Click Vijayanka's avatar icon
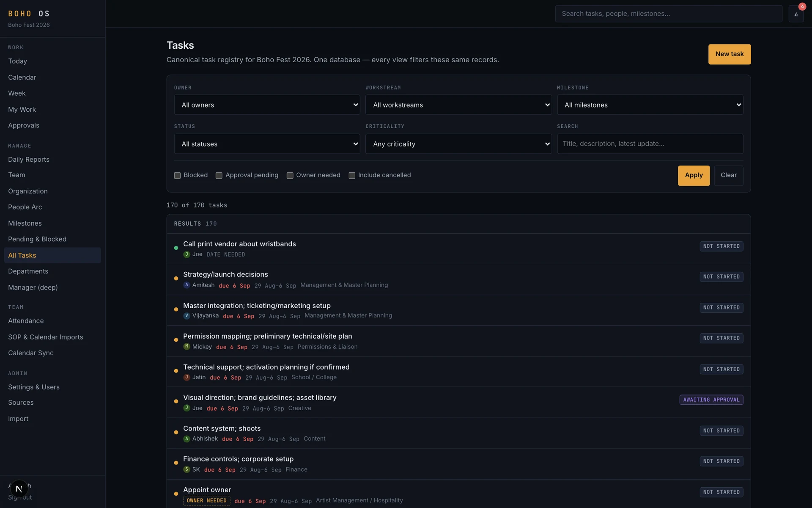The width and height of the screenshot is (812, 508). click(187, 316)
